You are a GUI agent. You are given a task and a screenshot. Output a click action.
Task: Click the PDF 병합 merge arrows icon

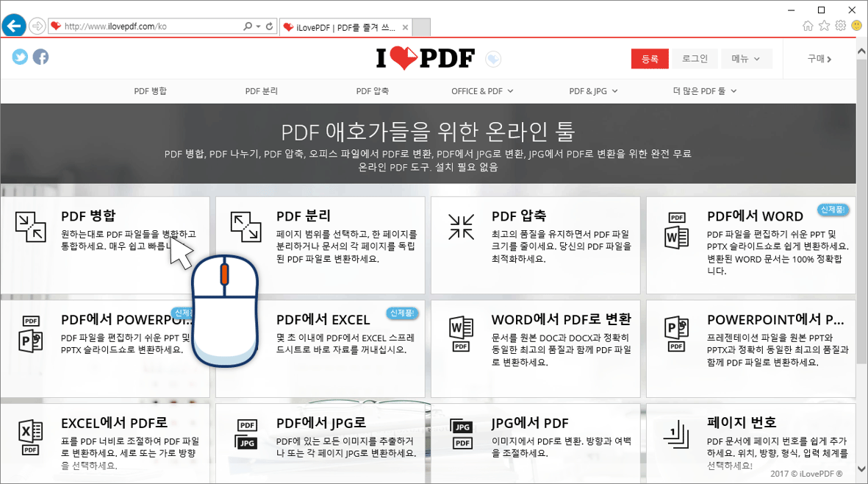pyautogui.click(x=30, y=227)
